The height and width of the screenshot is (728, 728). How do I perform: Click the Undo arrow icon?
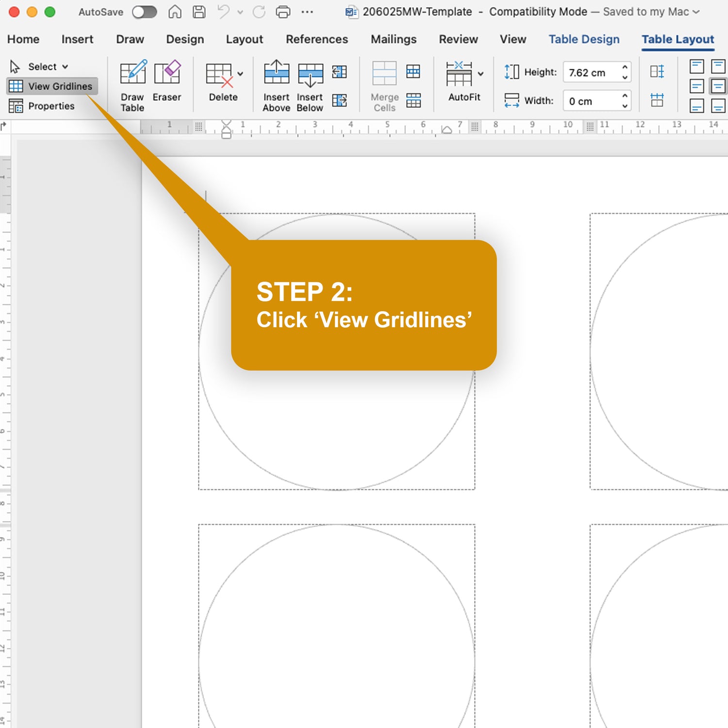(x=223, y=12)
